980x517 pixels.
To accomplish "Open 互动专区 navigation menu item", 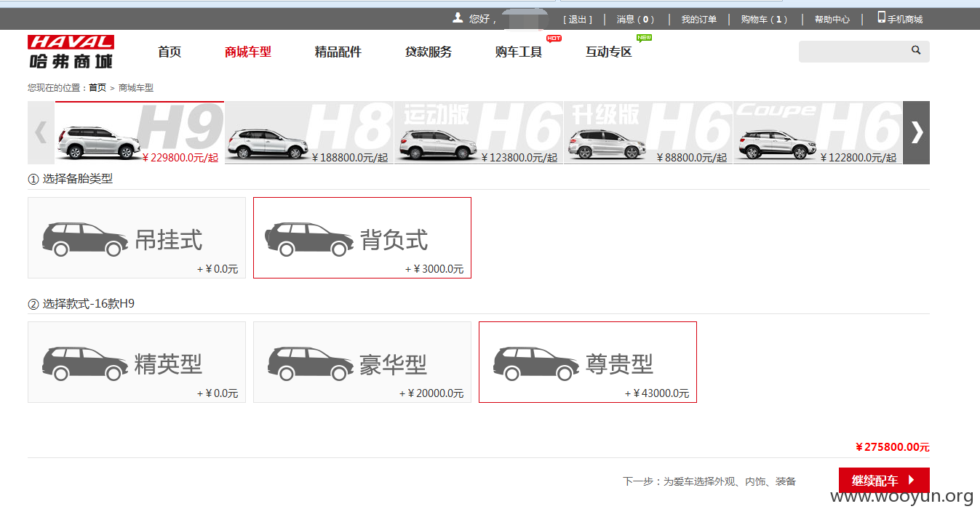I will pos(609,52).
